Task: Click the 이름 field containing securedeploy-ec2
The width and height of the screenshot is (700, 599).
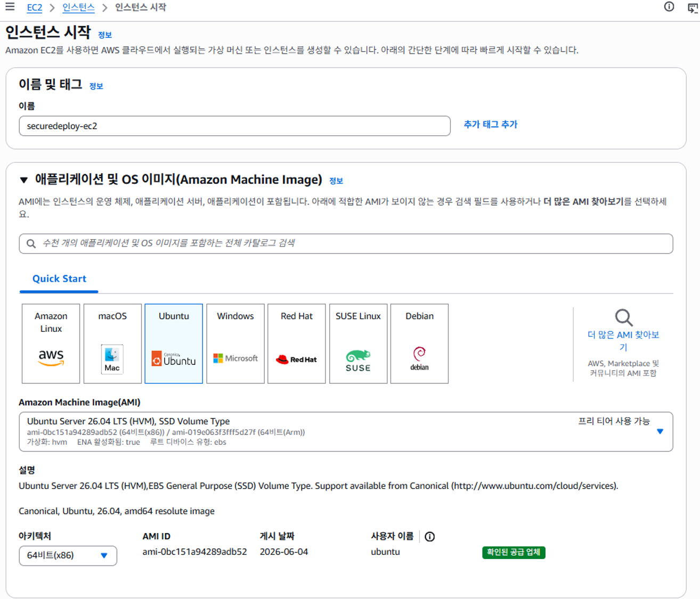Action: pos(234,126)
